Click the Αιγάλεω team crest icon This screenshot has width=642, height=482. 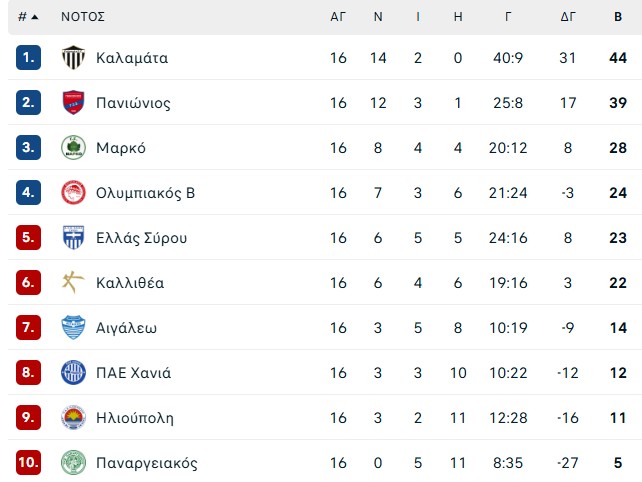tap(73, 328)
